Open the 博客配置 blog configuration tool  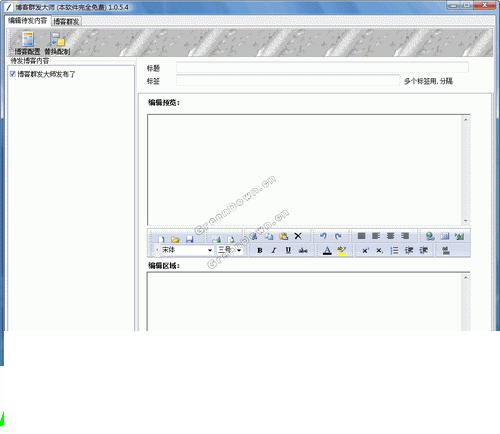[27, 43]
